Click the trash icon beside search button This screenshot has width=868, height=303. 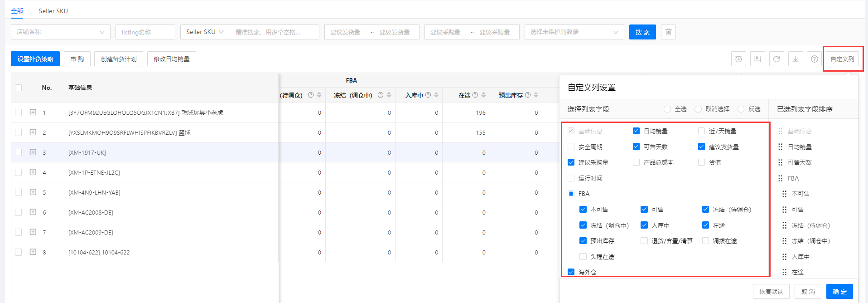click(x=668, y=32)
